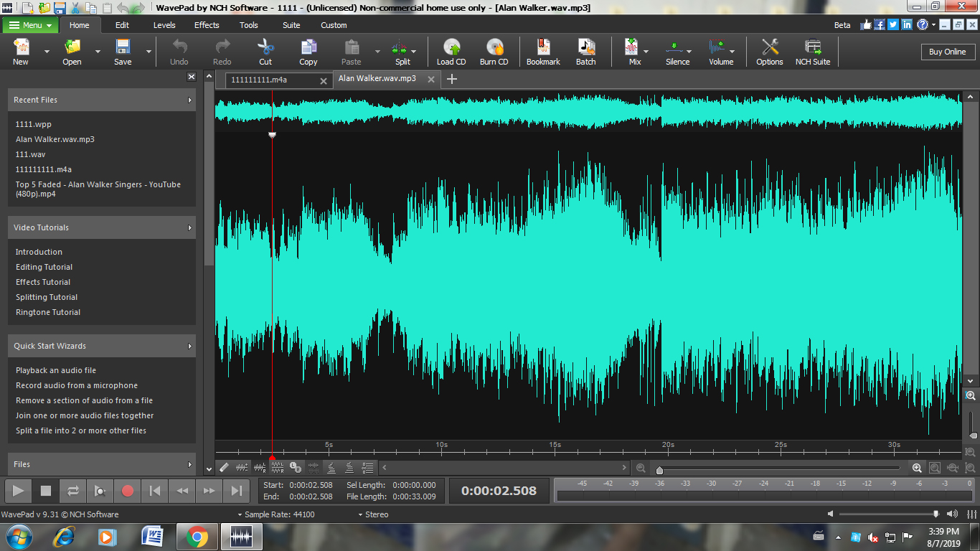The image size is (980, 551).
Task: Adjust the playback volume slider handle
Action: 936,514
